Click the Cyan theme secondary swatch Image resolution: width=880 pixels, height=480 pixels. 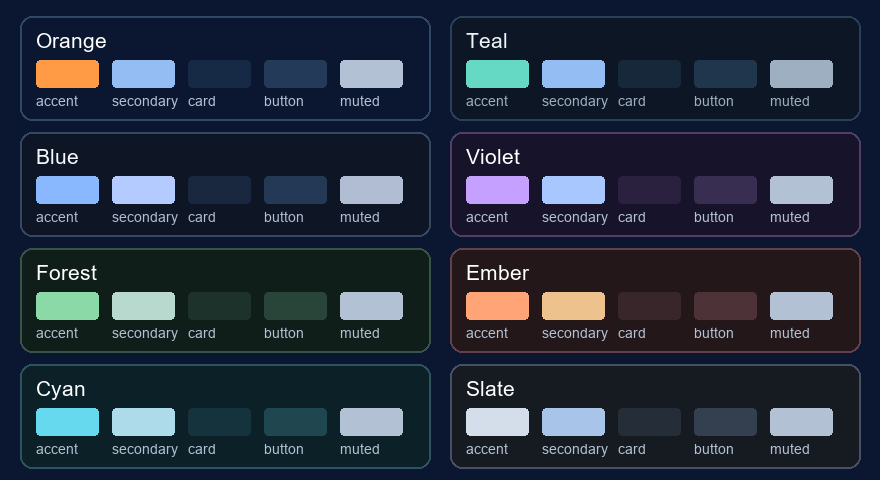click(x=144, y=422)
